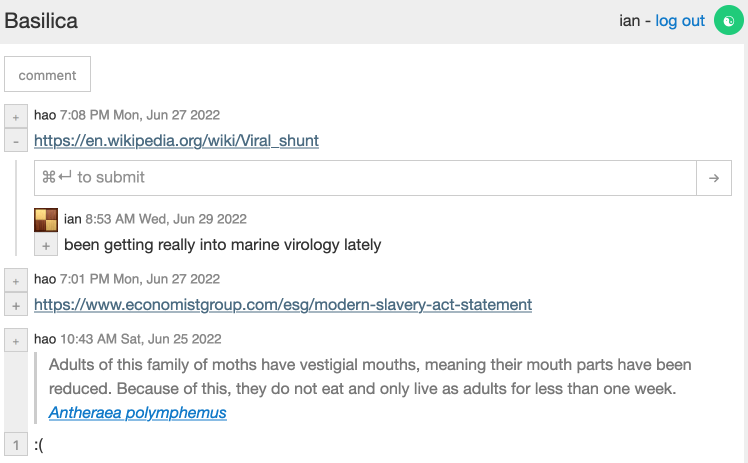Click the Basilica site title
This screenshot has height=463, width=748.
click(x=41, y=21)
